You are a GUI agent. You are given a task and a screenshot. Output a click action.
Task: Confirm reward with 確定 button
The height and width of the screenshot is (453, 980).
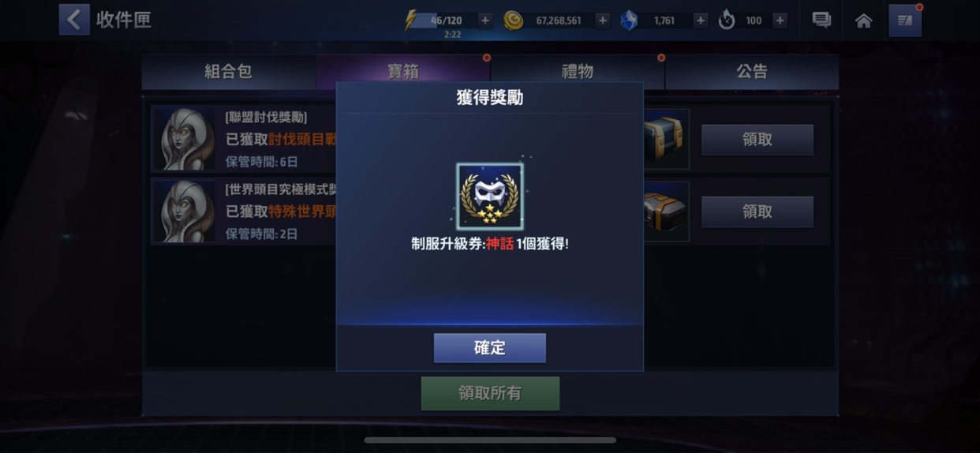tap(490, 348)
